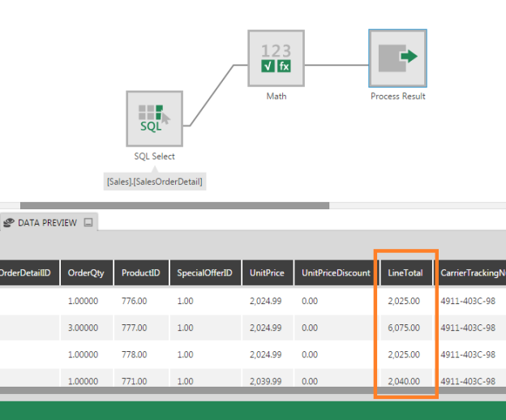Click the pop-out icon beside DATA PREVIEW
Viewport: 506px width, 420px height.
[88, 222]
